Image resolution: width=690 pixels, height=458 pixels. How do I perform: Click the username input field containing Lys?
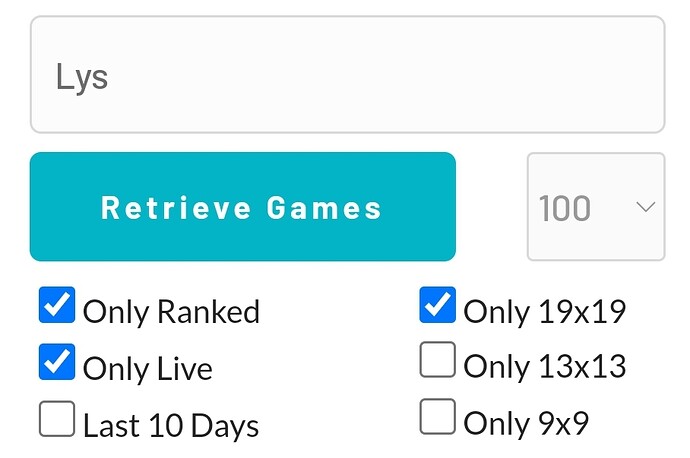point(346,75)
